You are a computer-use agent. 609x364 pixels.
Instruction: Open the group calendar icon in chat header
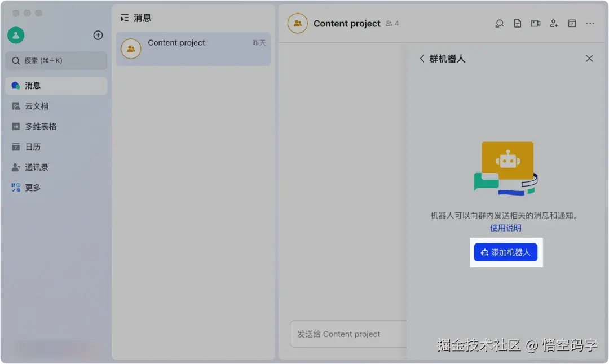click(x=571, y=23)
